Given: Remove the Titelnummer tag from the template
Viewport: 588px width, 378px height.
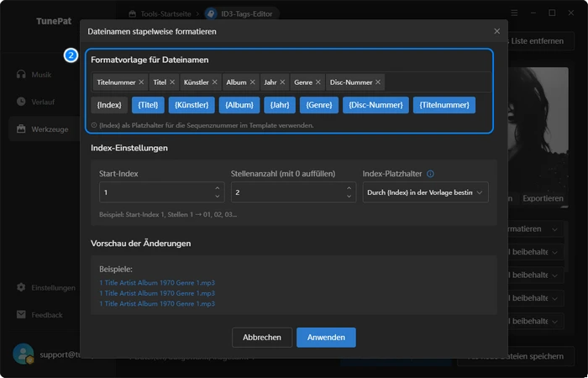Looking at the screenshot, I should click(x=141, y=82).
